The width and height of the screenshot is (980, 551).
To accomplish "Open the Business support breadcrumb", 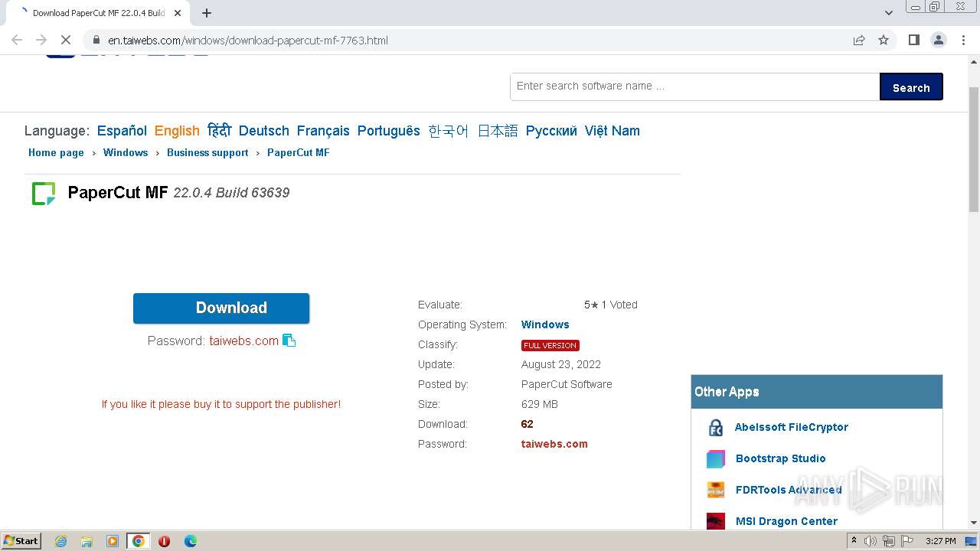I will point(207,152).
